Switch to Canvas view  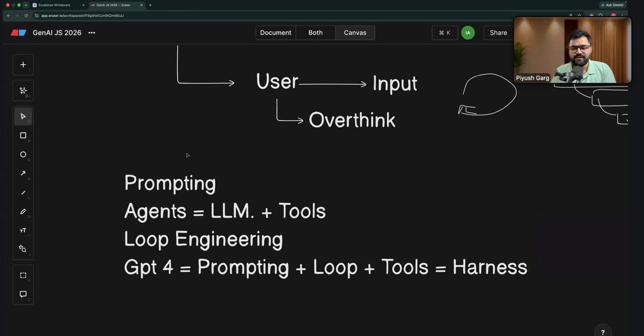coord(355,33)
